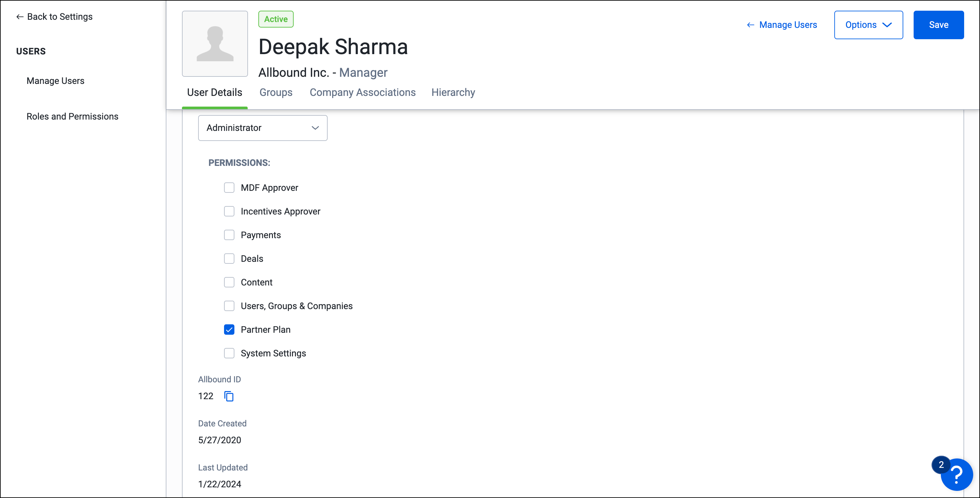Tick the Content permission checkbox
Viewport: 980px width, 498px height.
pyautogui.click(x=229, y=282)
